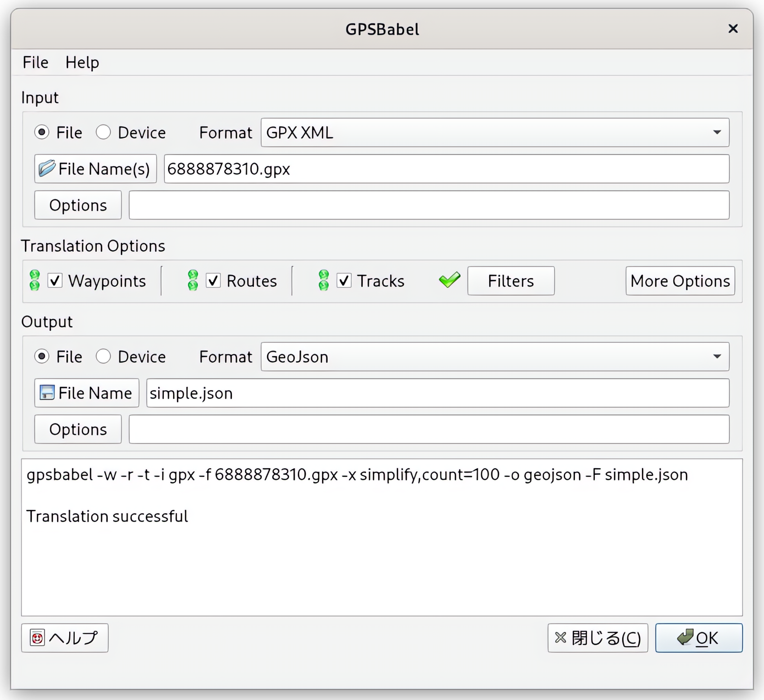The width and height of the screenshot is (764, 700).
Task: Click the green arrow icon on OK
Action: [685, 637]
